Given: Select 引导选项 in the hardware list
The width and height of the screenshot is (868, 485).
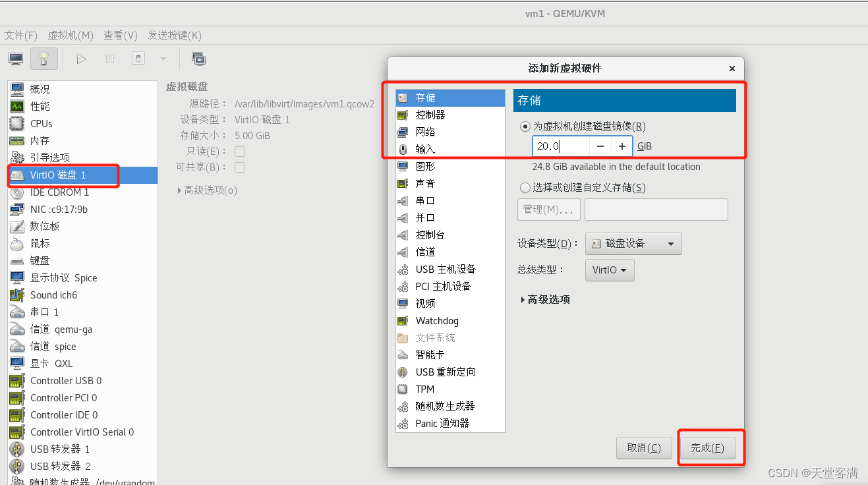Looking at the screenshot, I should [82, 157].
